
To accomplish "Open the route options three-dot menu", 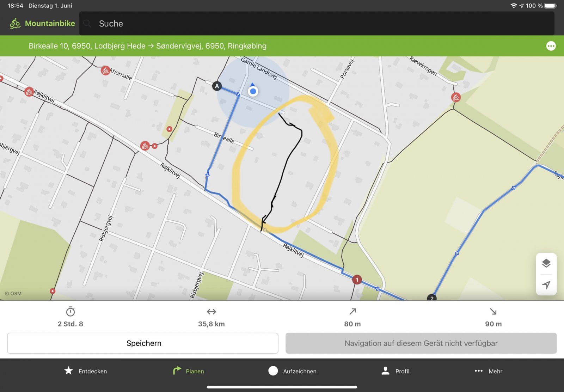I will coord(551,46).
